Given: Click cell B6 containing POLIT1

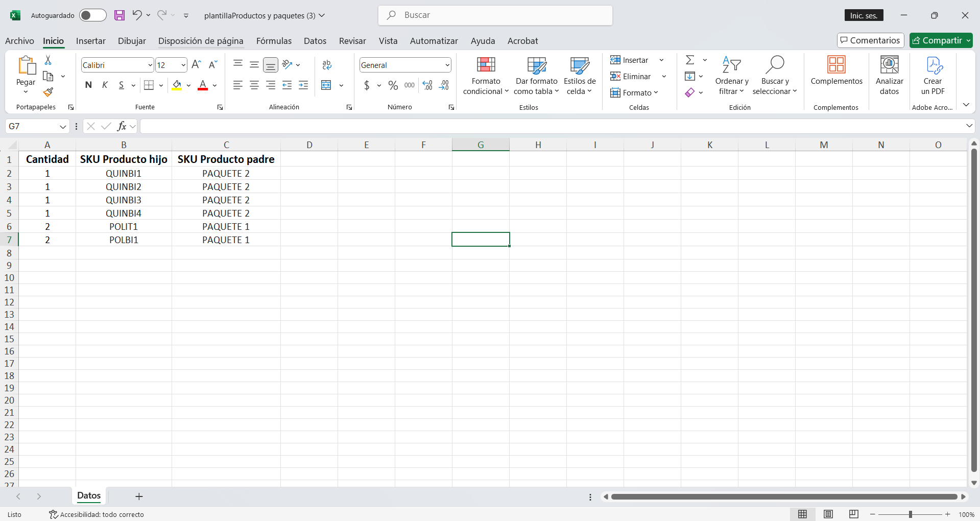Looking at the screenshot, I should [124, 226].
